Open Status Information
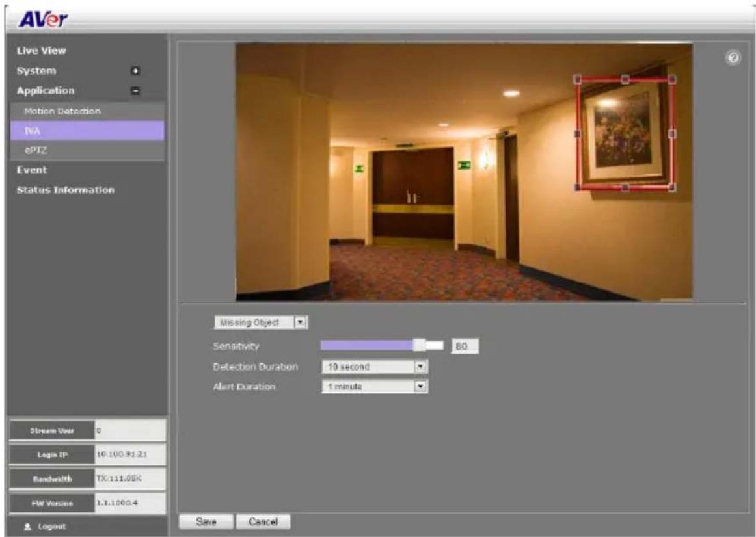 [x=66, y=190]
